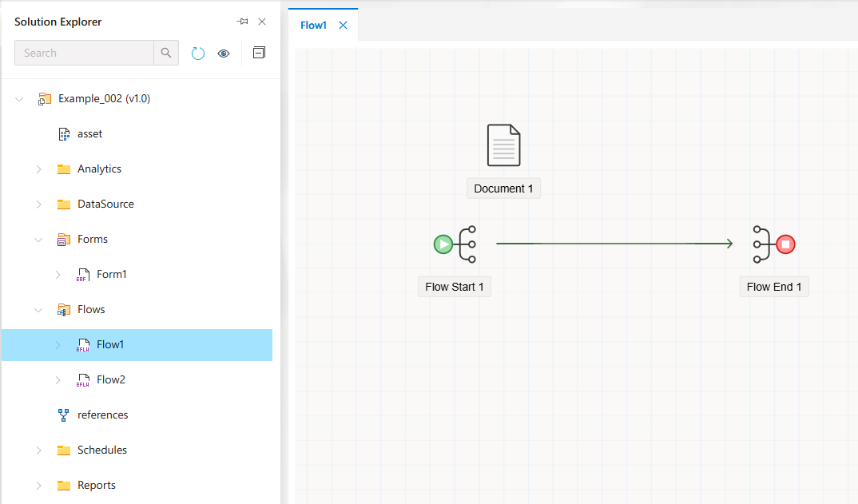Image resolution: width=858 pixels, height=504 pixels.
Task: Switch to the Flow1 tab
Action: [x=313, y=26]
